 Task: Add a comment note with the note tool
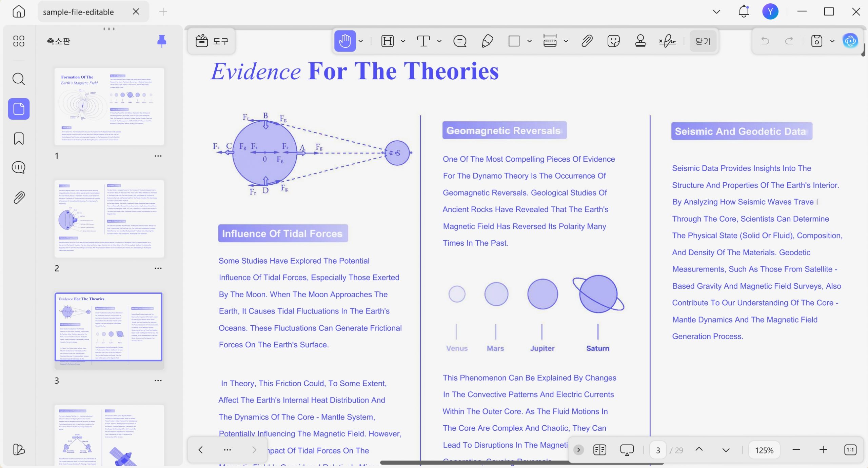coord(460,41)
